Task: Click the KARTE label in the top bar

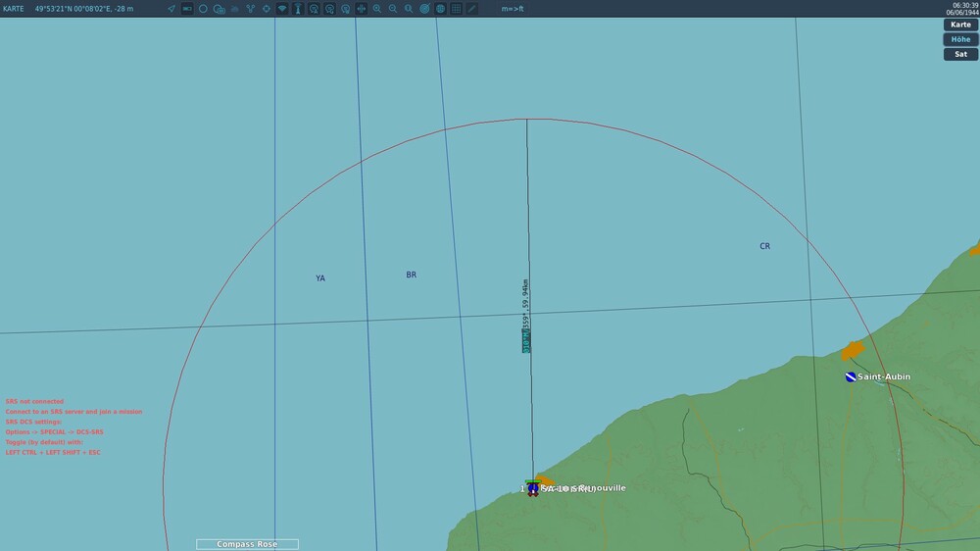Action: click(x=13, y=9)
